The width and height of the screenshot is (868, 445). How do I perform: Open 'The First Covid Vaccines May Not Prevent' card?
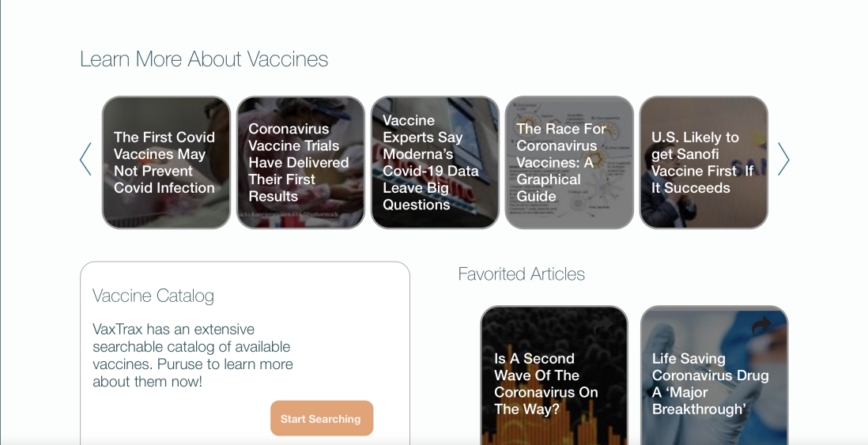(x=166, y=163)
